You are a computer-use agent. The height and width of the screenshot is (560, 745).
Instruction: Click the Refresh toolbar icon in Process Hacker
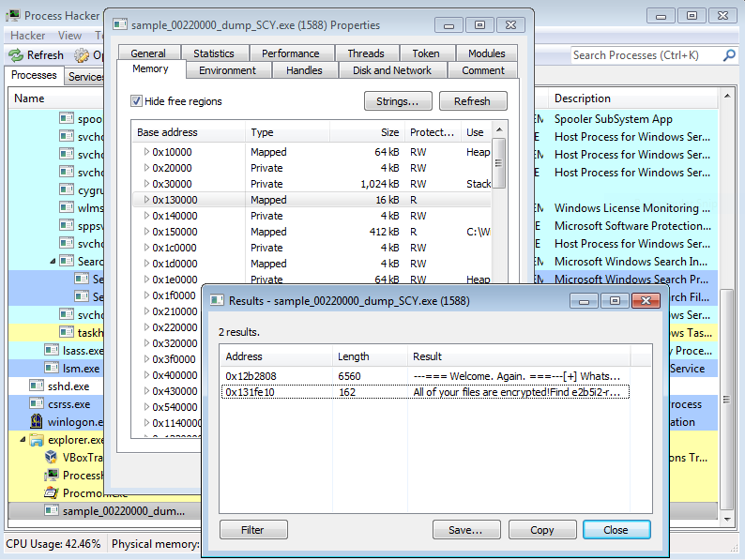tap(17, 55)
